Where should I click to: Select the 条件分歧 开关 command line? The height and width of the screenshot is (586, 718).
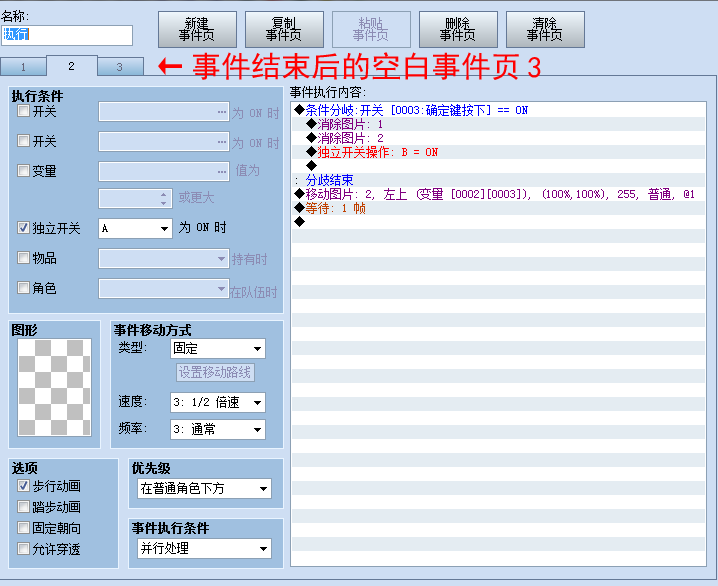click(498, 110)
